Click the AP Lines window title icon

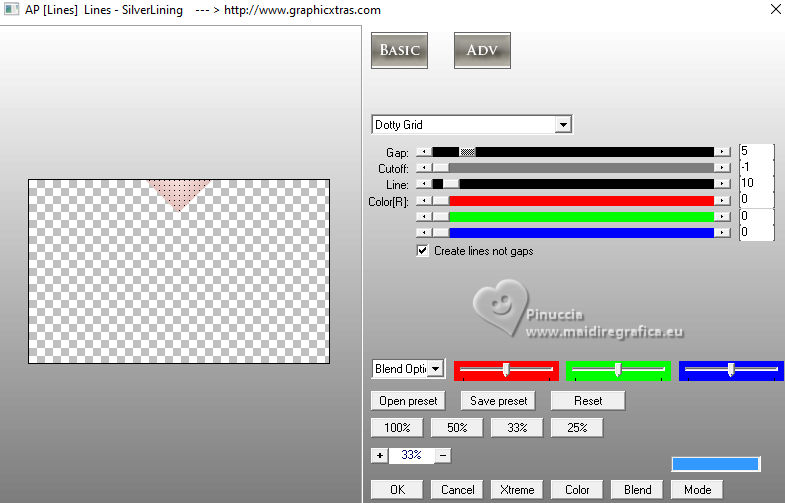click(11, 10)
